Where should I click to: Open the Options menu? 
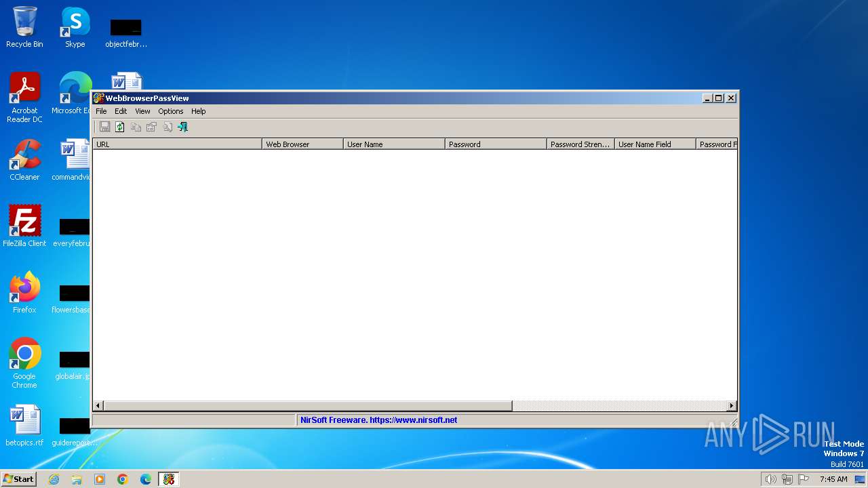171,111
